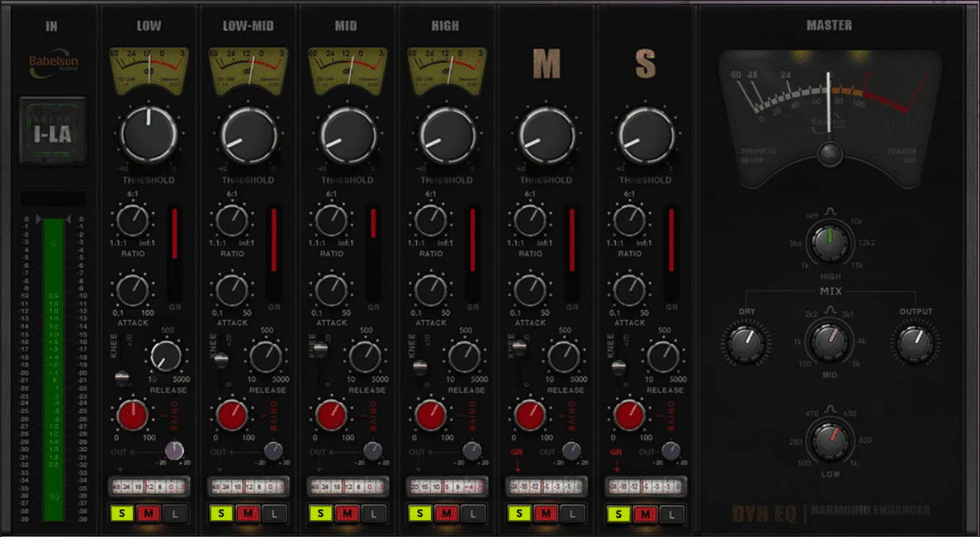The height and width of the screenshot is (537, 980).
Task: Click the MID band Knee slider handle
Action: click(320, 350)
